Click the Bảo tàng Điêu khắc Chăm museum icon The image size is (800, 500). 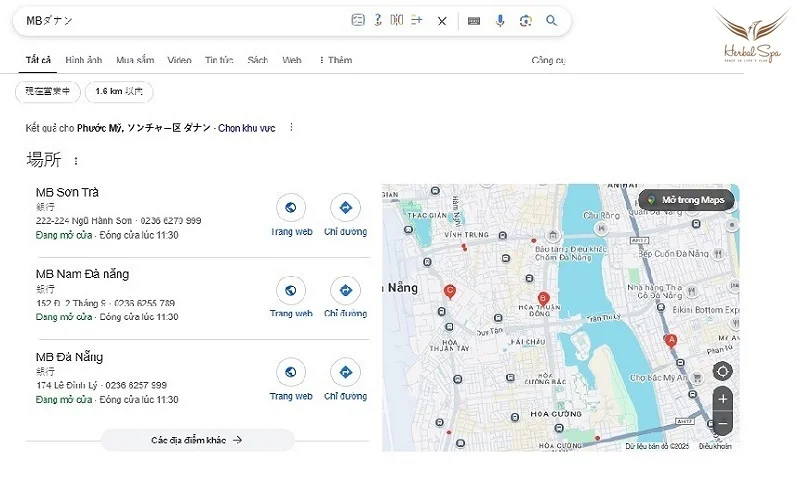pos(553,236)
